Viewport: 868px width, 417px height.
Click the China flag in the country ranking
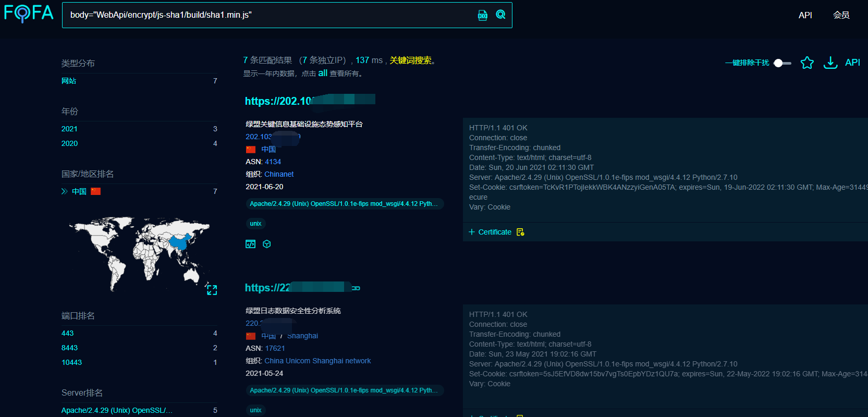click(x=95, y=191)
